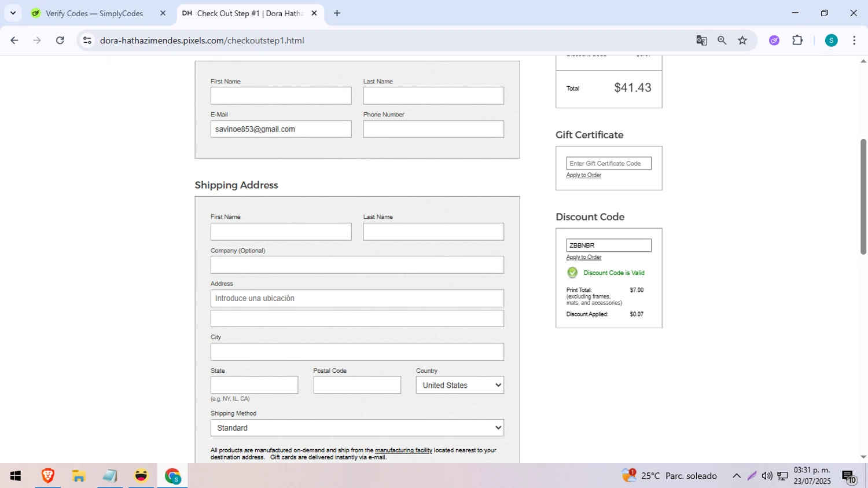The image size is (868, 488).
Task: Launch Brave browser from taskbar
Action: pyautogui.click(x=48, y=476)
